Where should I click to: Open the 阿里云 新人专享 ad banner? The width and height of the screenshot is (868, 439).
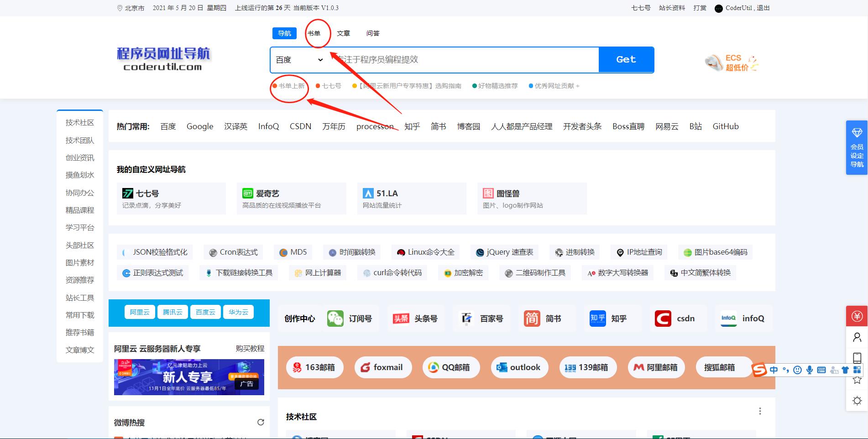189,377
